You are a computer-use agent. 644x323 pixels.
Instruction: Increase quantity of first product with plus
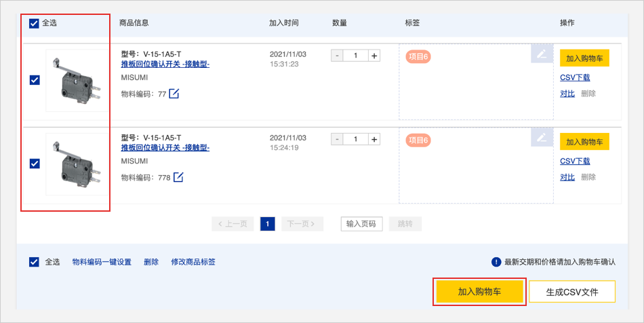tap(374, 56)
